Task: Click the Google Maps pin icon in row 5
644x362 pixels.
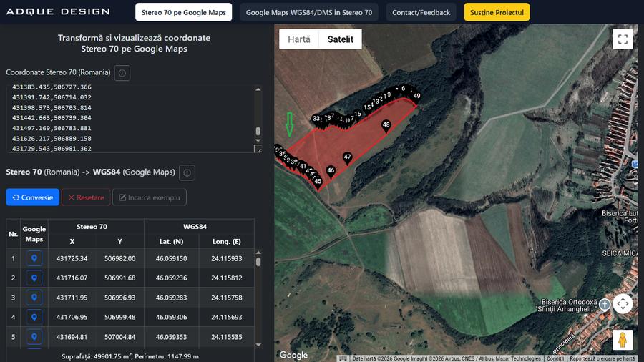Action: click(x=34, y=336)
